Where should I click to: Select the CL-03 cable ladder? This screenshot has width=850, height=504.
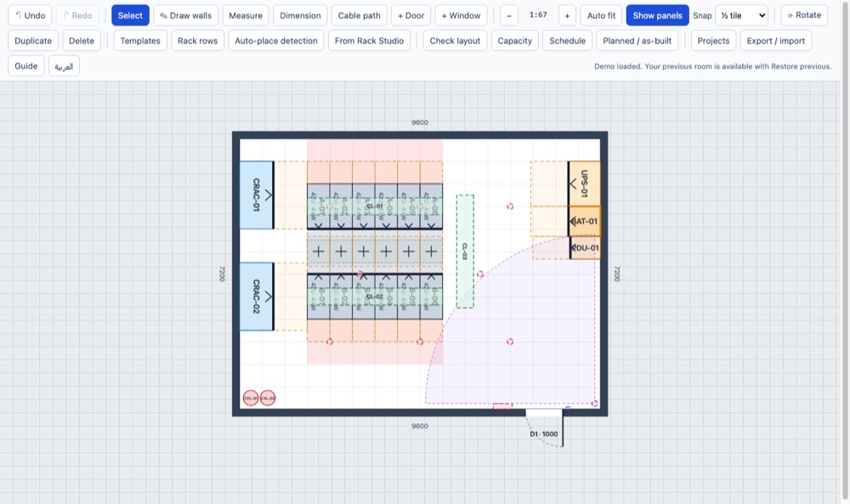(x=465, y=252)
